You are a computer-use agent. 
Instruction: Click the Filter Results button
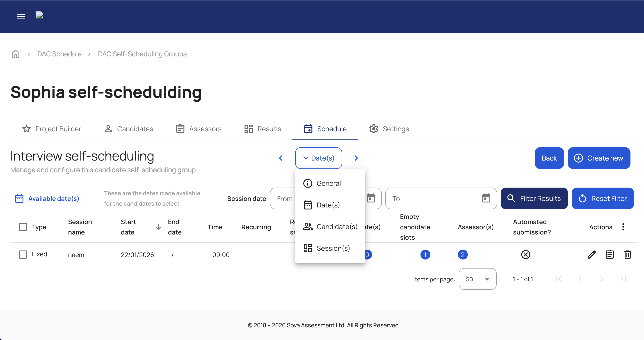[x=534, y=198]
